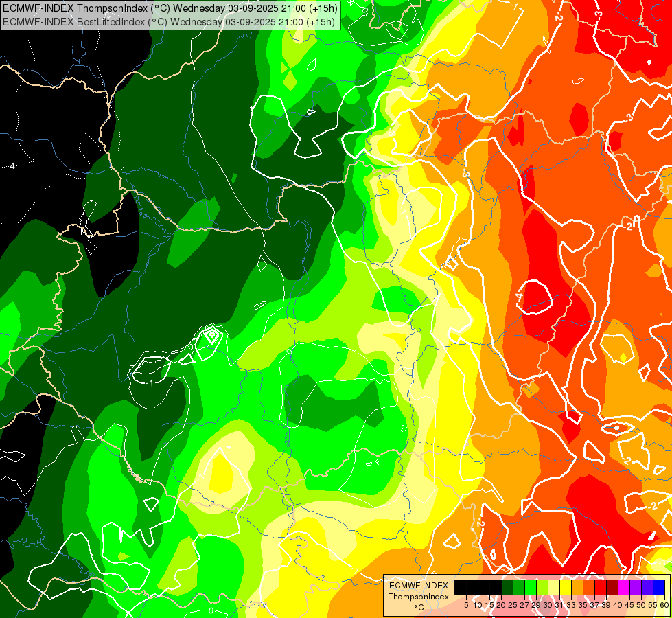Pick the orange 33–35 legend swatch

tap(577, 588)
